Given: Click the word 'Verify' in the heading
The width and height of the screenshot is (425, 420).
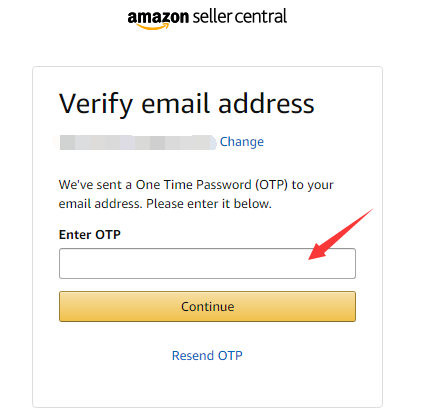Looking at the screenshot, I should [x=96, y=105].
